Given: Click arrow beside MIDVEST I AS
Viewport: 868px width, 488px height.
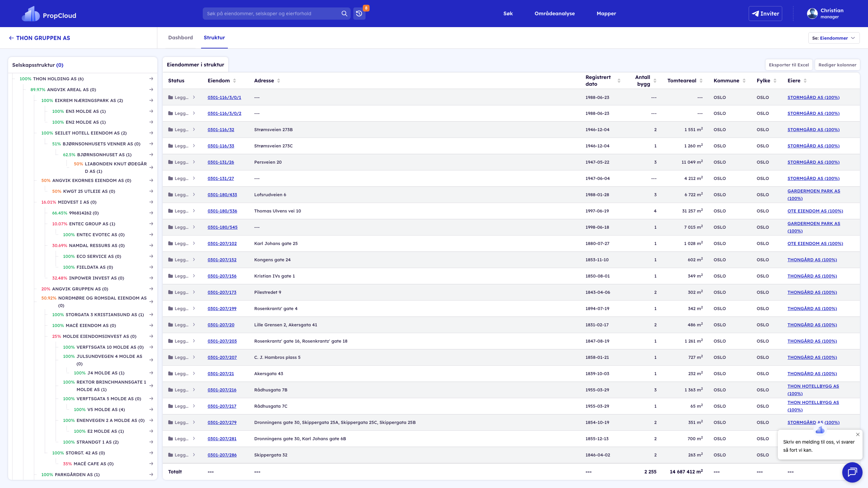Looking at the screenshot, I should 151,202.
